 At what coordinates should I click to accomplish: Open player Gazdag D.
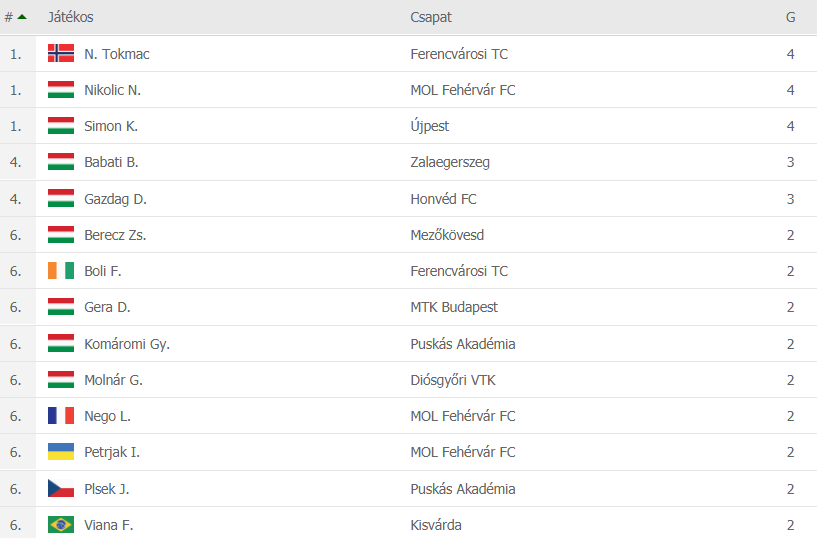click(115, 199)
